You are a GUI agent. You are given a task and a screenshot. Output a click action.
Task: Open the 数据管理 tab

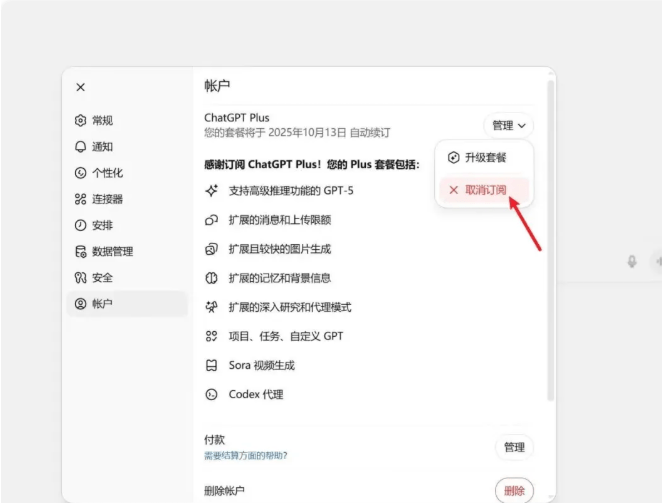pos(127,251)
